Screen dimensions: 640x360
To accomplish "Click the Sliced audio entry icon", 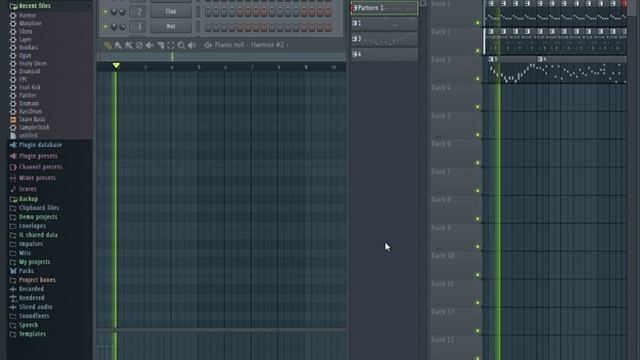I will (13, 307).
